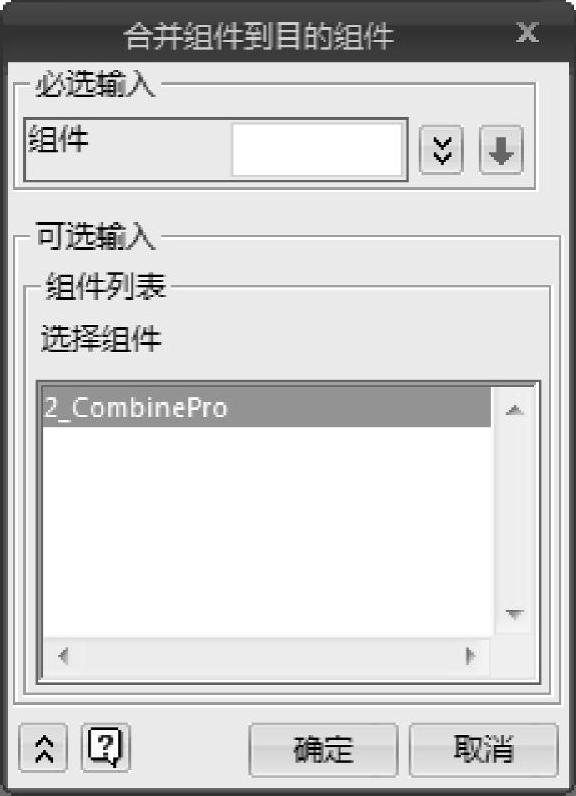
Task: Click the 选择组件 label
Action: point(101,338)
